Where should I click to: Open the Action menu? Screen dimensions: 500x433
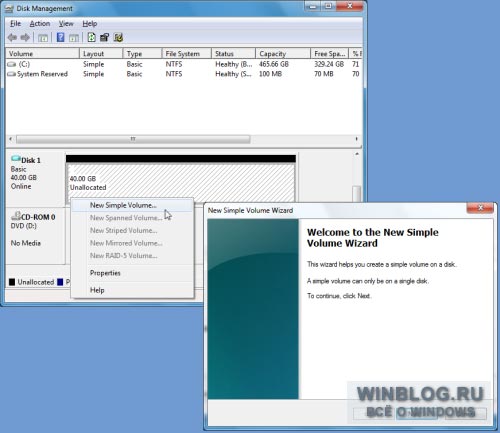(40, 24)
